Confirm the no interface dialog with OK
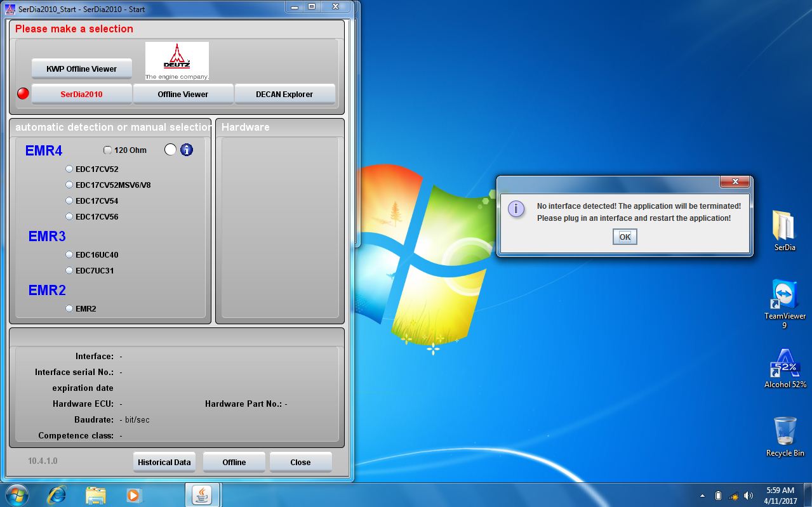 [x=625, y=237]
